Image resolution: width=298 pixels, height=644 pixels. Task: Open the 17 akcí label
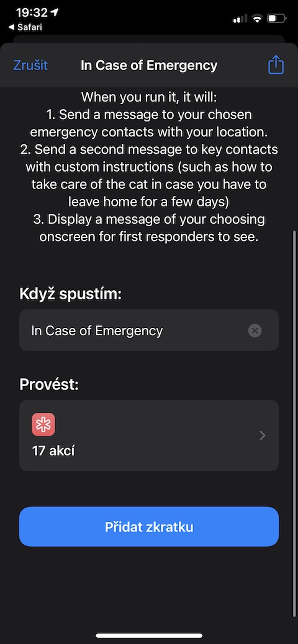pos(53,451)
